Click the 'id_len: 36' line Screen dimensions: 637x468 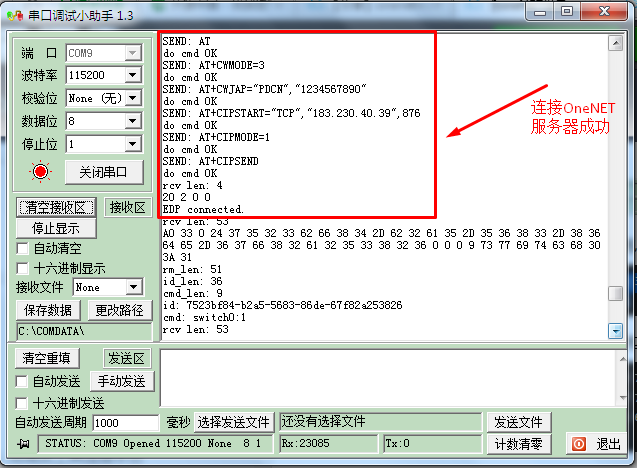coord(193,281)
